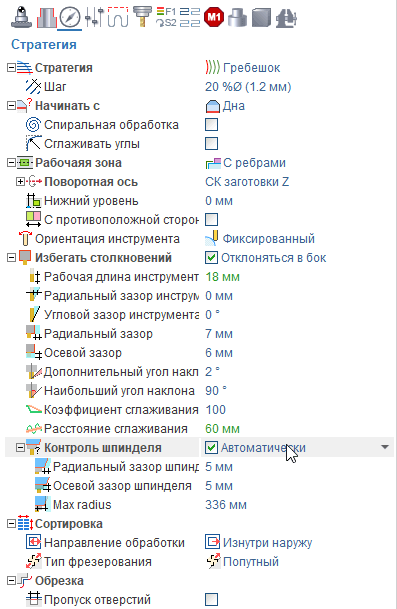Tick the С противоположной стороны checkbox
Image resolution: width=397 pixels, height=609 pixels.
coord(212,219)
